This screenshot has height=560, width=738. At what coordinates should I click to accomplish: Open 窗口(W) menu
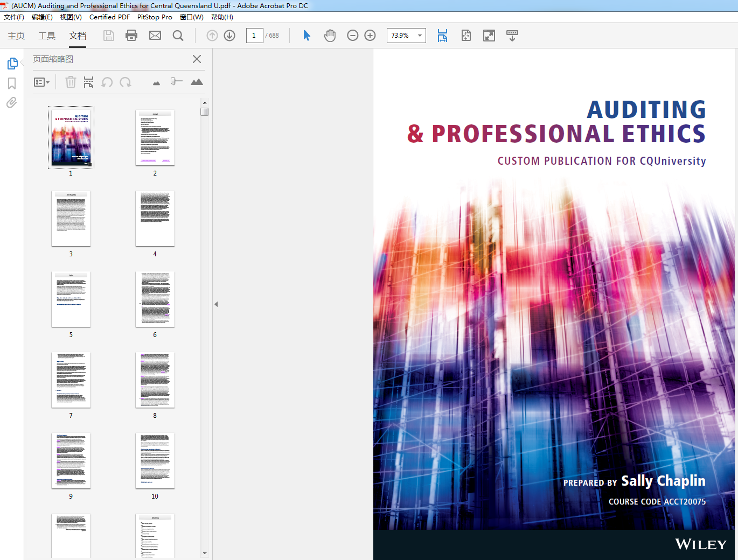pos(191,17)
